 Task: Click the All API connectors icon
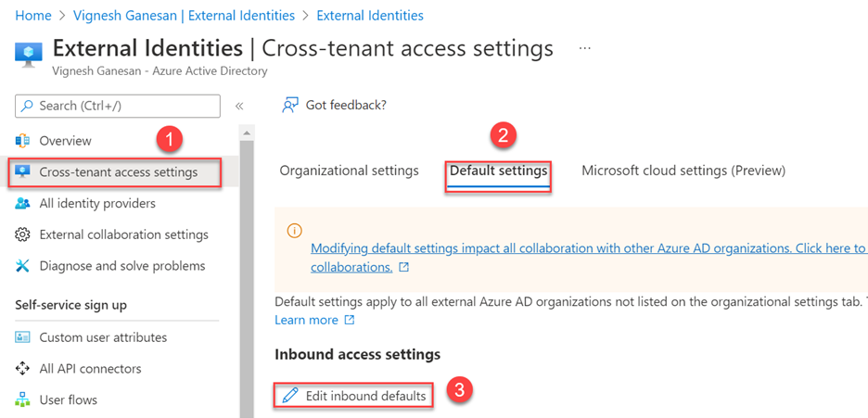tap(23, 369)
